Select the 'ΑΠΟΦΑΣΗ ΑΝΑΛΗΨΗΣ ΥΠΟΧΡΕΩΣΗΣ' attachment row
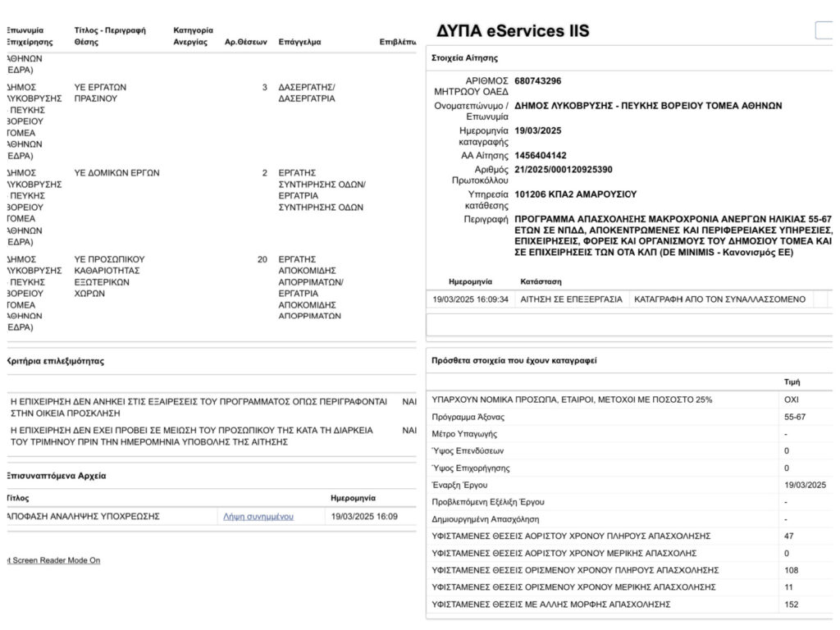 coord(212,517)
